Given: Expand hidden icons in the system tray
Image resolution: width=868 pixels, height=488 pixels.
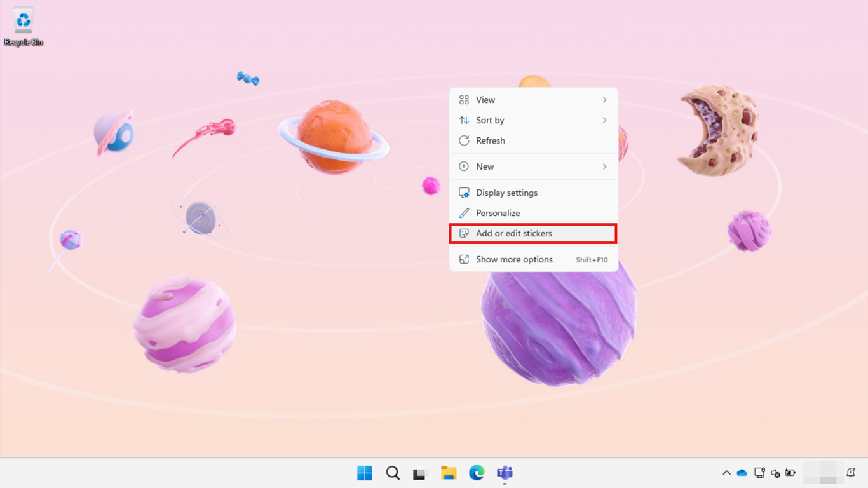Looking at the screenshot, I should 726,472.
